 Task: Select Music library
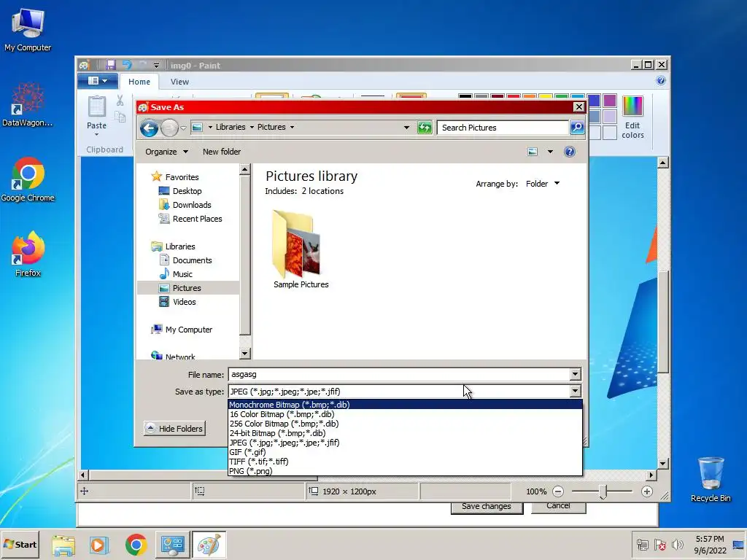click(182, 274)
